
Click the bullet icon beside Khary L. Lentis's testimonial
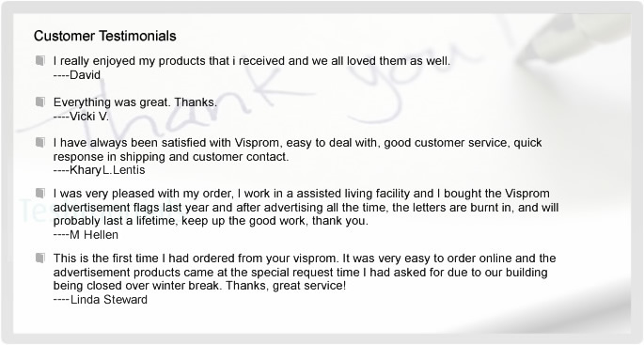[39, 143]
